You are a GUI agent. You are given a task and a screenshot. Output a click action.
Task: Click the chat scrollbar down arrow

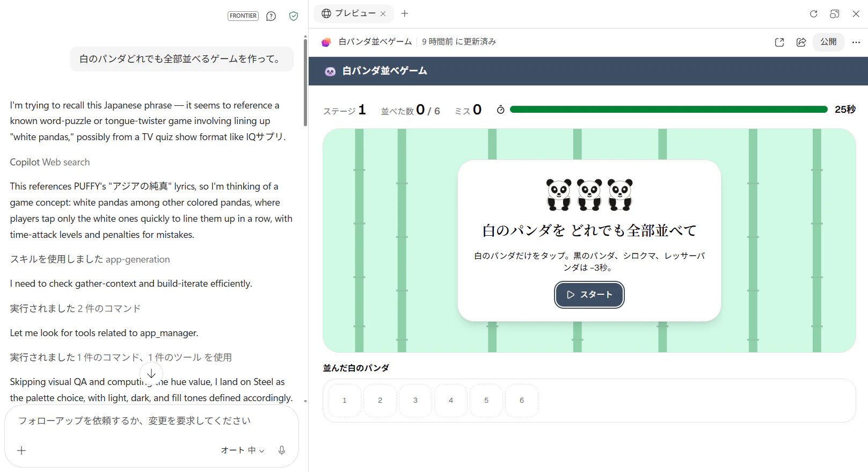[x=305, y=401]
